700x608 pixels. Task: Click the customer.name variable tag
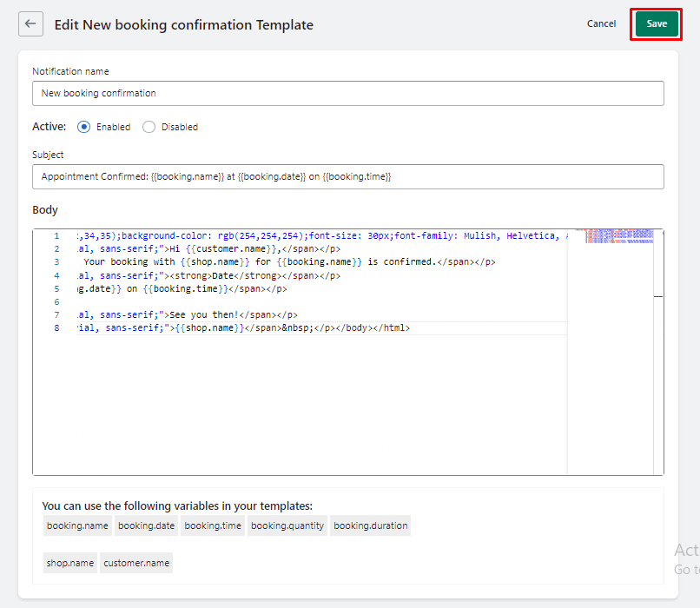136,563
